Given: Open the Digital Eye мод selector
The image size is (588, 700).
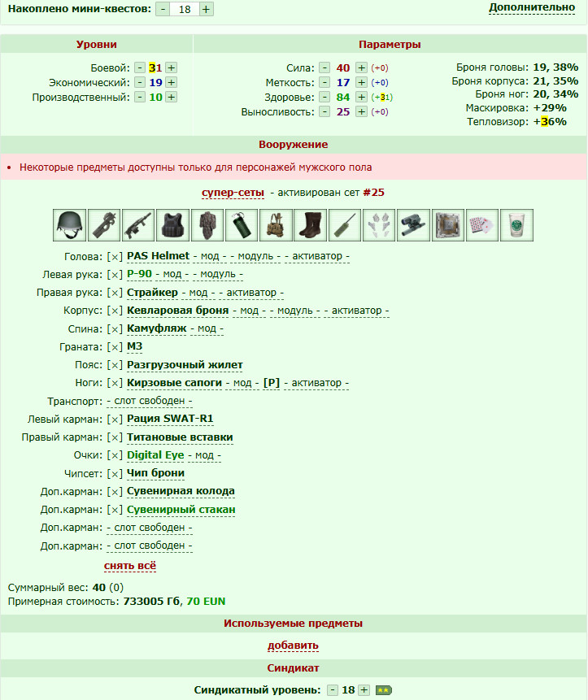Looking at the screenshot, I should [204, 455].
